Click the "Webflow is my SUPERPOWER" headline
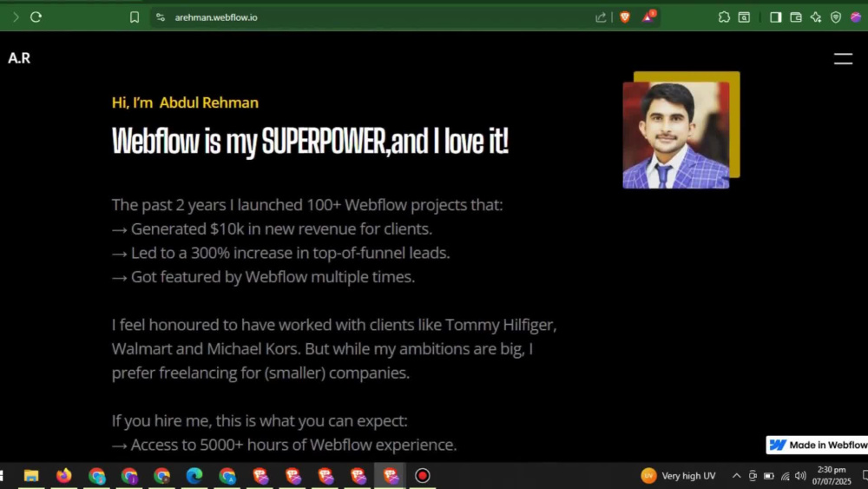868x489 pixels. (310, 141)
